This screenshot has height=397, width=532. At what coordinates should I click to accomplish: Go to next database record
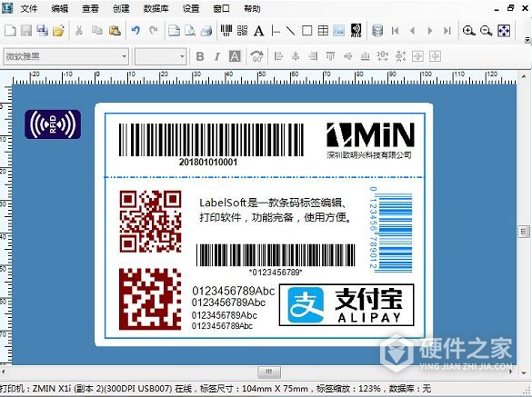tap(430, 31)
